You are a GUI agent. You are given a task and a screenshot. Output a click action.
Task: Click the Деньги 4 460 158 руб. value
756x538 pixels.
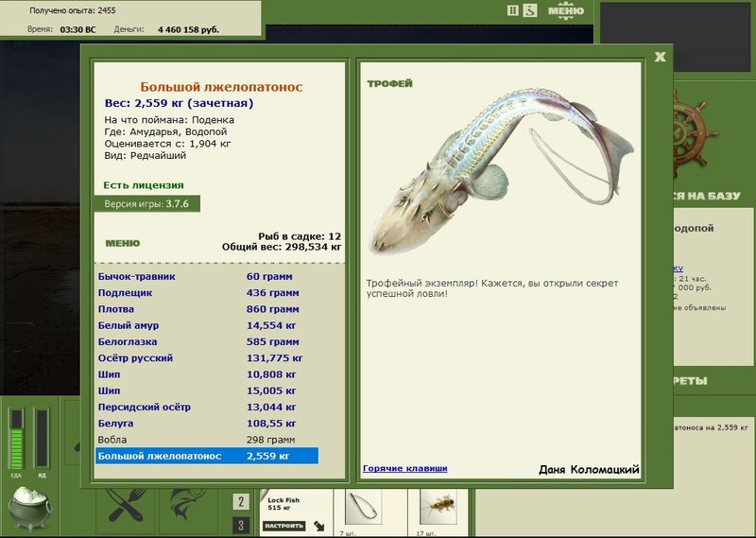coord(188,29)
